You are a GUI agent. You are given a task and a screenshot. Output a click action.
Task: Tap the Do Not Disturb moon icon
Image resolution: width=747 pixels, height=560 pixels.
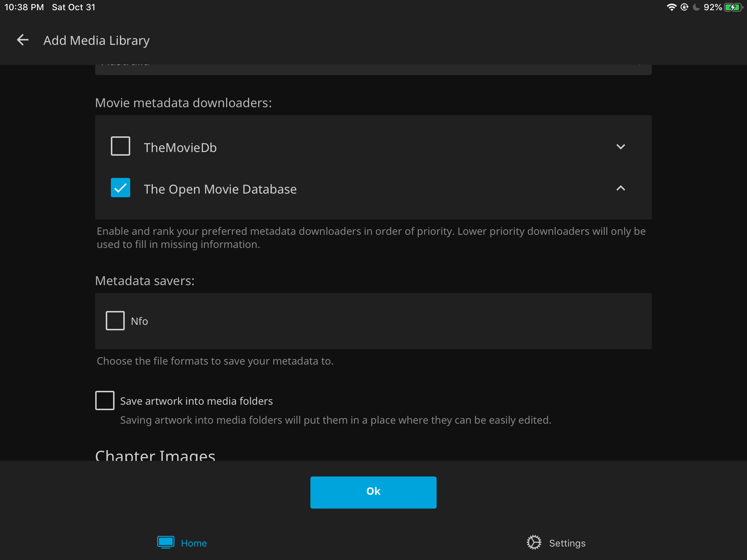point(696,7)
